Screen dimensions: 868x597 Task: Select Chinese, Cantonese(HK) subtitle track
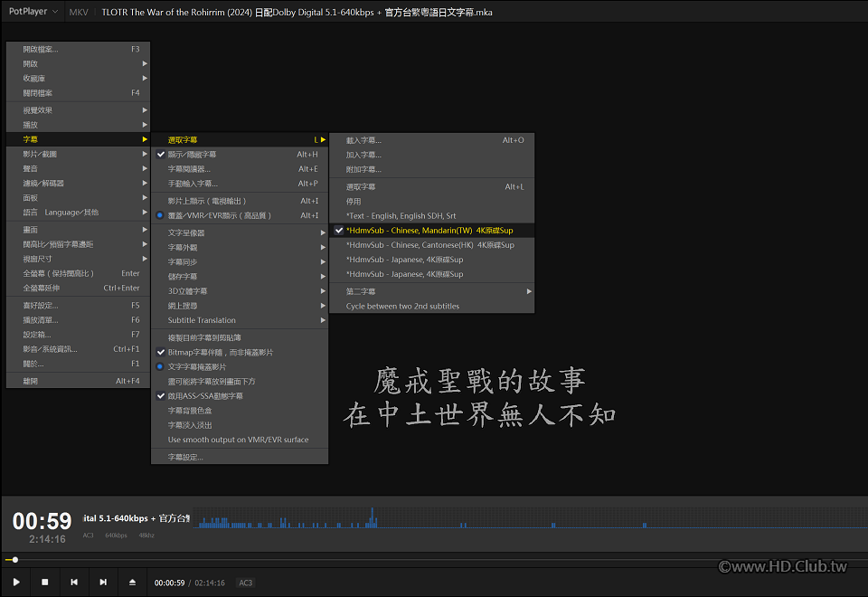tap(431, 244)
